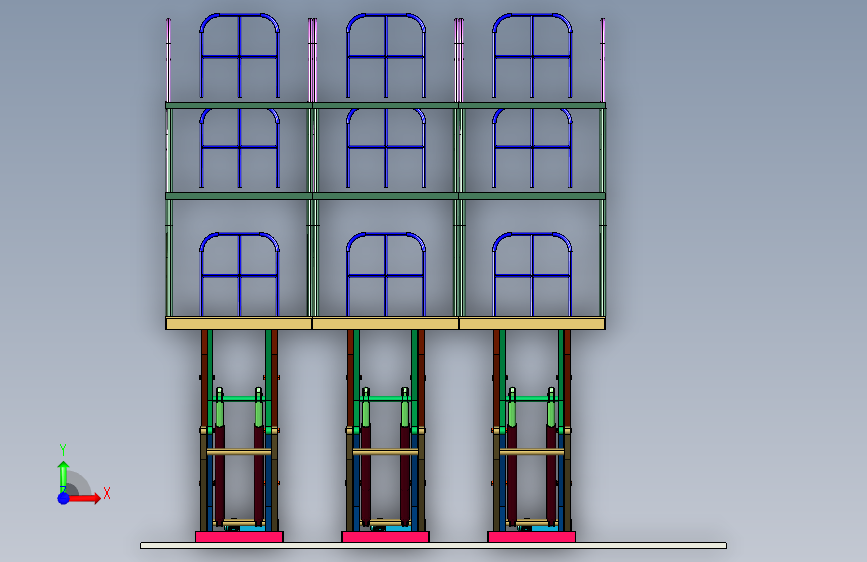The height and width of the screenshot is (562, 867).
Task: Click the green Y axis arrow on the triad
Action: (63, 477)
